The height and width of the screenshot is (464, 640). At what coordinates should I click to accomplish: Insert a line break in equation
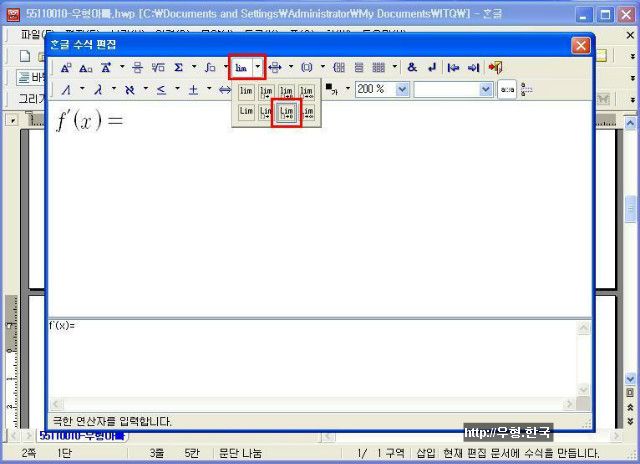(432, 68)
